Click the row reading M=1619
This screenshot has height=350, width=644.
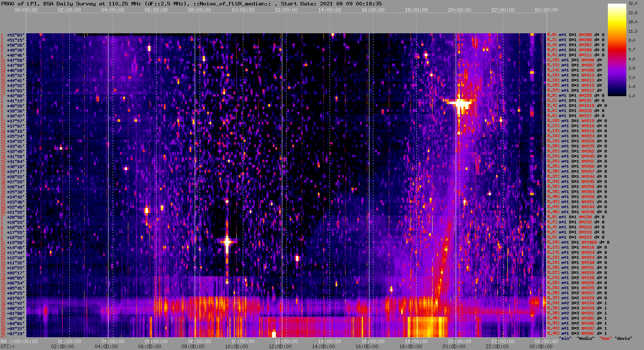(x=577, y=106)
